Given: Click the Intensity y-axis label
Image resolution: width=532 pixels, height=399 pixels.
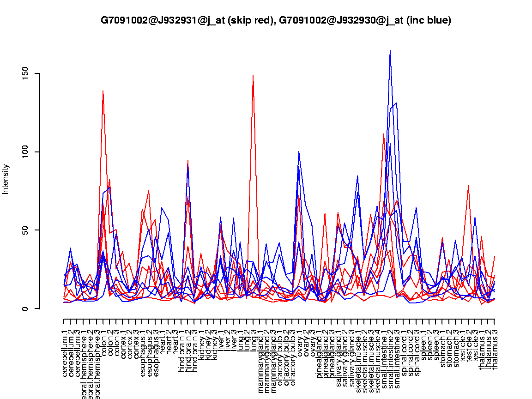Looking at the screenshot, I should coord(6,179).
